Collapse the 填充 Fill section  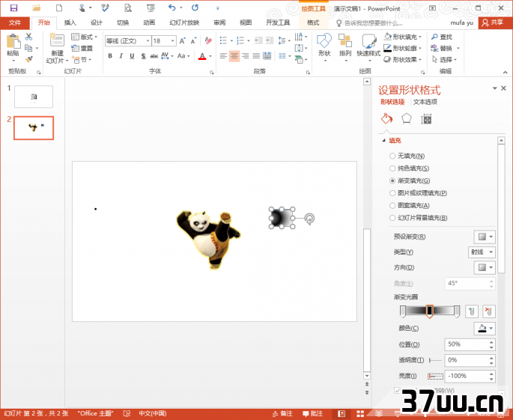pyautogui.click(x=383, y=141)
